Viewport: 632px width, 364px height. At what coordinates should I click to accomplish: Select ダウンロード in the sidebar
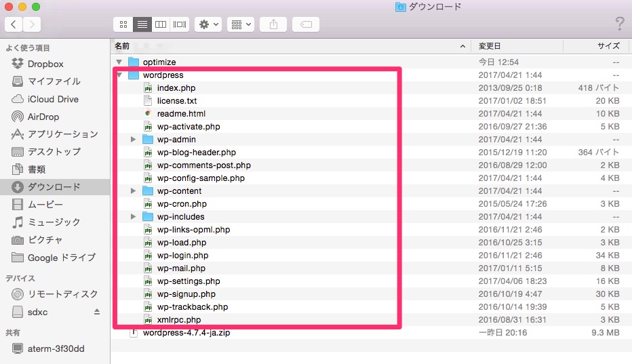point(55,187)
